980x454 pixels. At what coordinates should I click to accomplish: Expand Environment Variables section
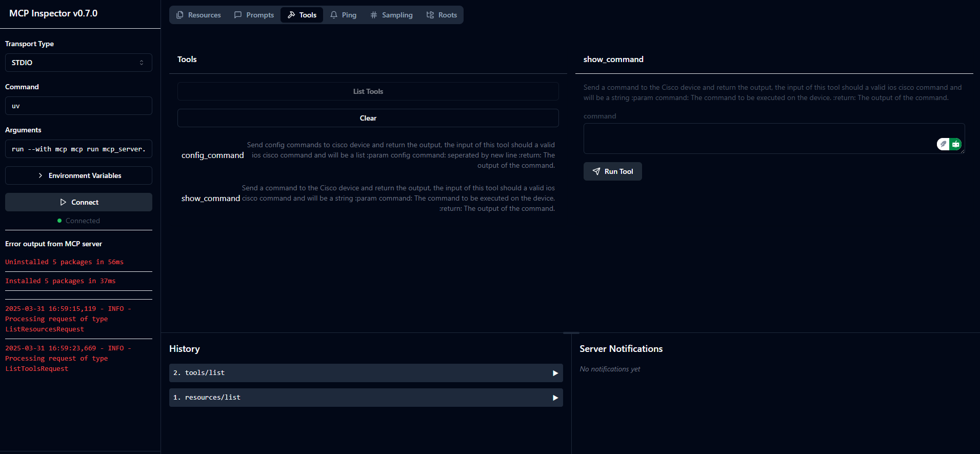(x=78, y=175)
